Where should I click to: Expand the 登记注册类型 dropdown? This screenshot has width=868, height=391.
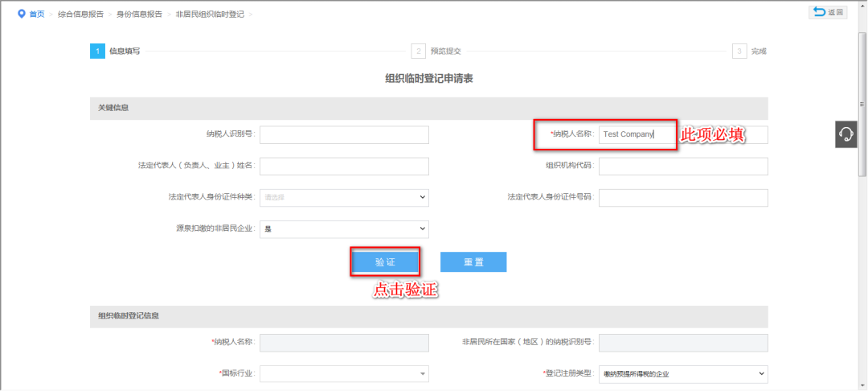click(683, 374)
